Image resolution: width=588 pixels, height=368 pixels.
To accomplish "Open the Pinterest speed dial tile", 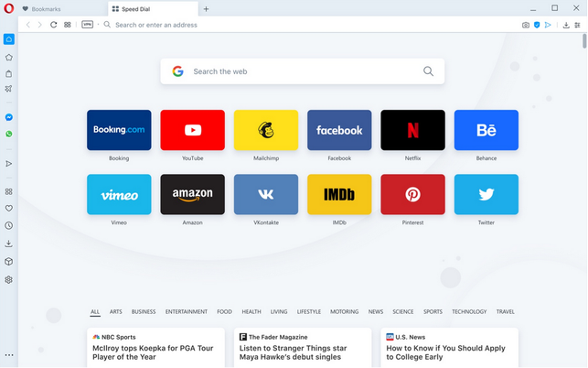I will (x=412, y=194).
